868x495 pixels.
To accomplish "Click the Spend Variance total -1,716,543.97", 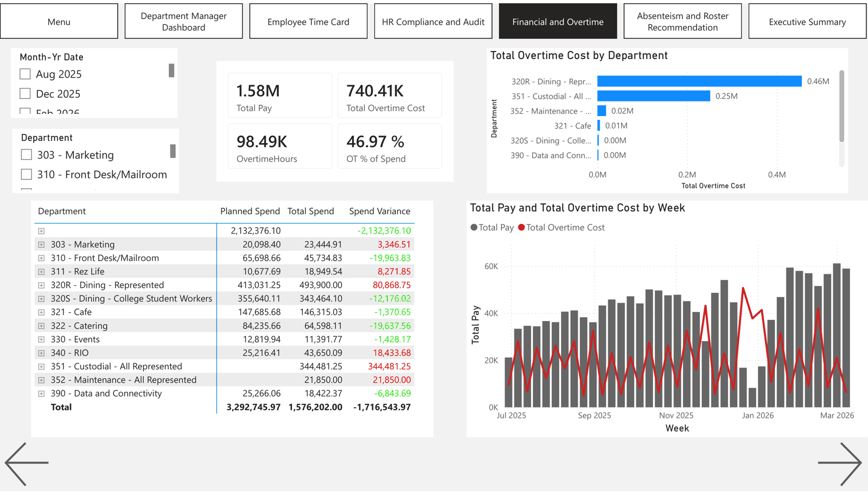I will coord(382,407).
